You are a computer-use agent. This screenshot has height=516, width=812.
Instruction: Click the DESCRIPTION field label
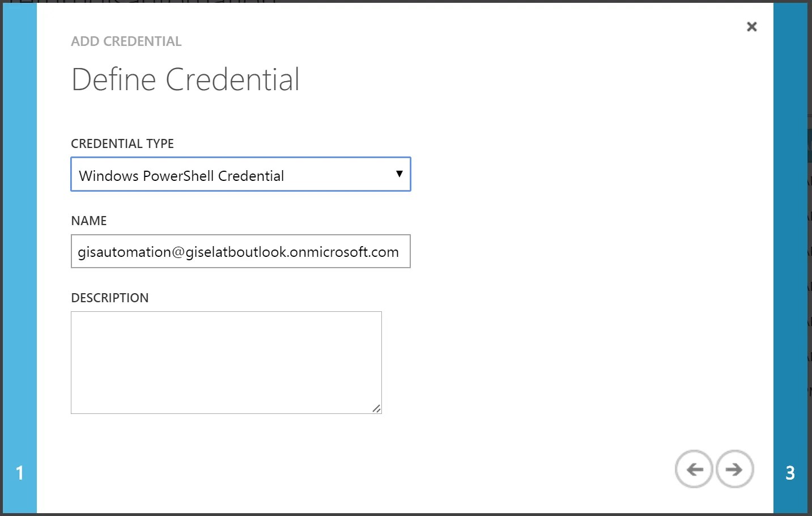coord(110,298)
